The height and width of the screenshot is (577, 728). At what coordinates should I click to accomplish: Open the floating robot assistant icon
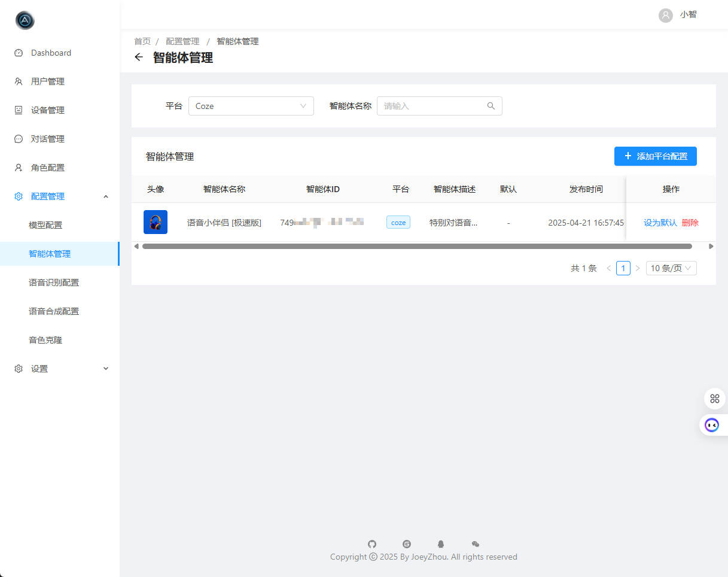pos(712,425)
